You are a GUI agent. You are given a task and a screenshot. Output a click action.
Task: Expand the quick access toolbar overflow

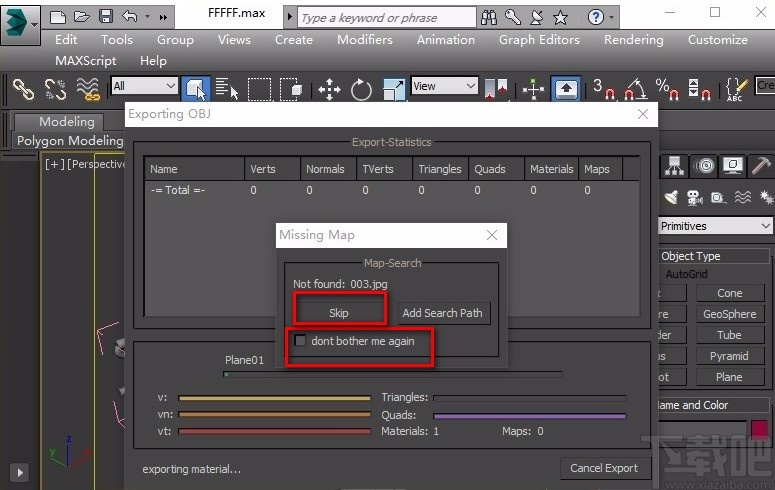[163, 17]
